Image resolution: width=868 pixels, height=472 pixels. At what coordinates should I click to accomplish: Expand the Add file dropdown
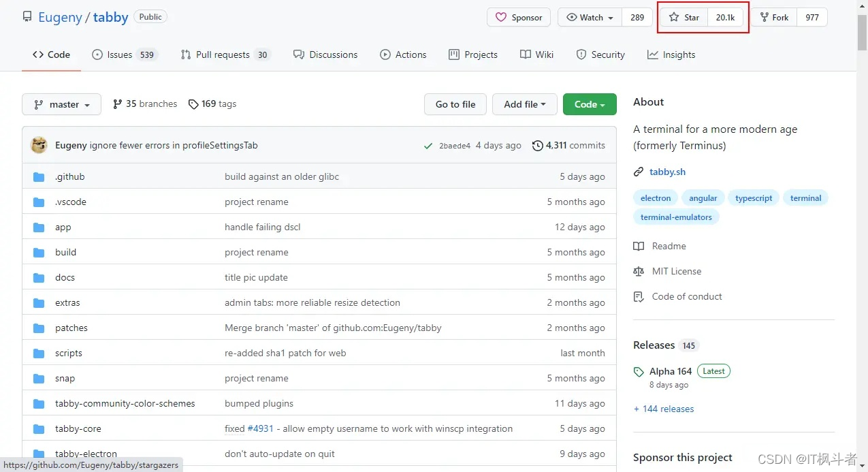click(x=525, y=104)
